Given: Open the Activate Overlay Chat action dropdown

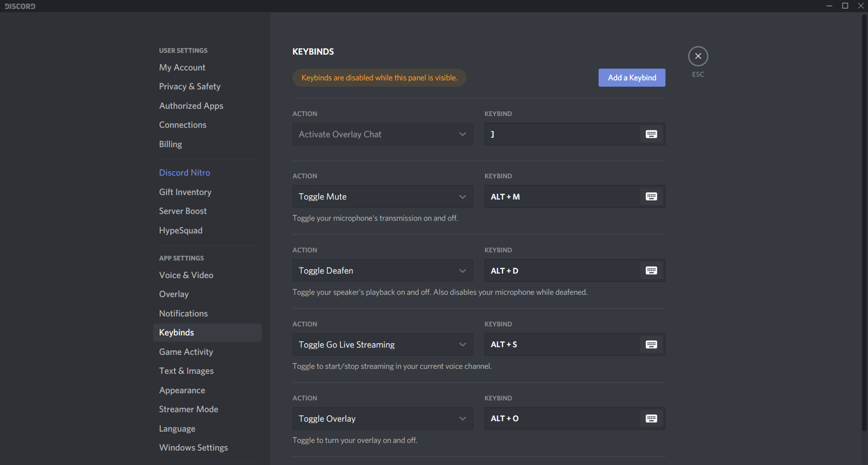Looking at the screenshot, I should (383, 134).
